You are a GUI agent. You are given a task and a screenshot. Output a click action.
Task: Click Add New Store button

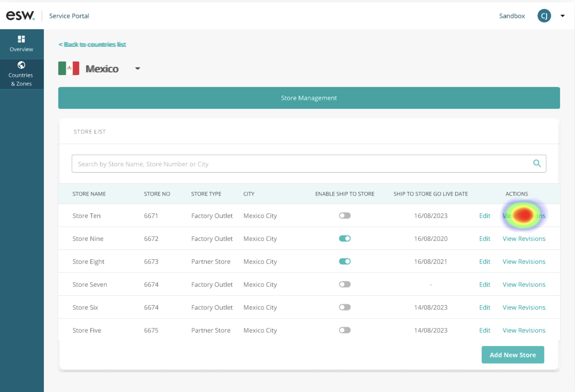pos(512,355)
